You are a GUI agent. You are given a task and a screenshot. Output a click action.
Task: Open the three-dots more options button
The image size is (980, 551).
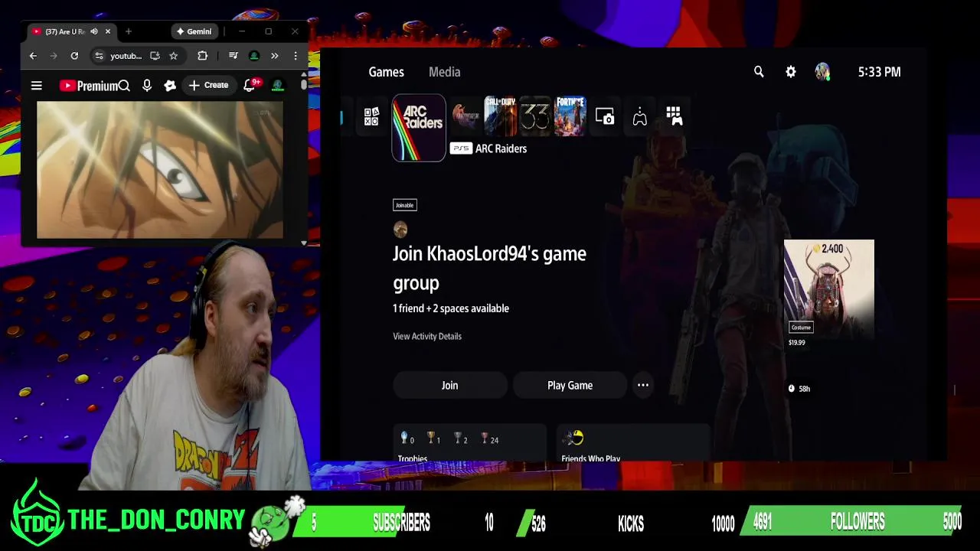coord(643,386)
